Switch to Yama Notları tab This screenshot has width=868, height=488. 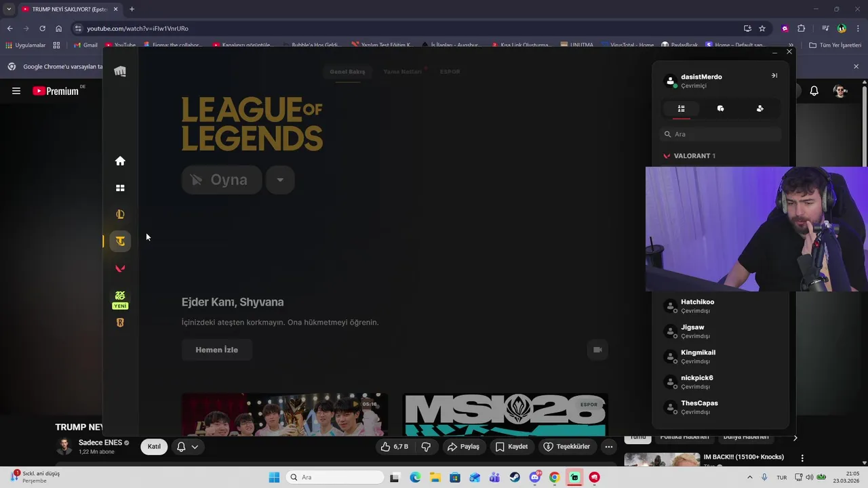403,72
